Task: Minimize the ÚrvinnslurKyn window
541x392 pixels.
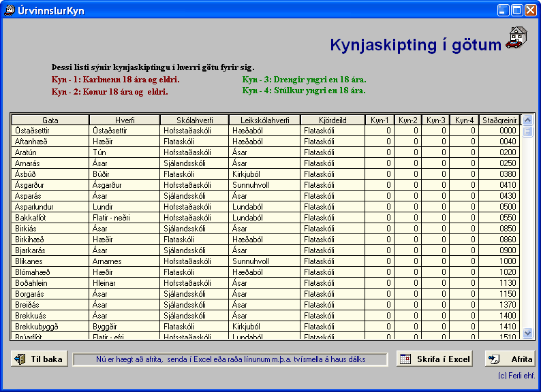Action: click(x=504, y=10)
